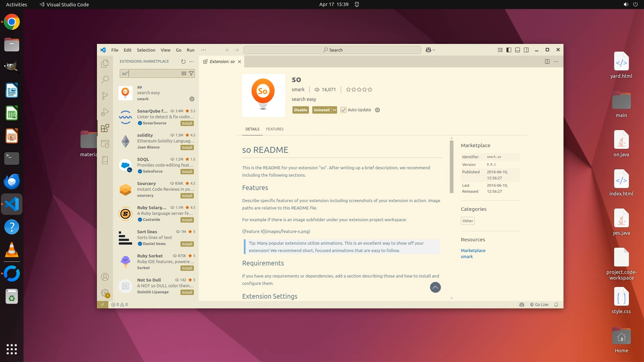The width and height of the screenshot is (644, 362).
Task: Open the Explorer view in activity bar
Action: pyautogui.click(x=105, y=63)
